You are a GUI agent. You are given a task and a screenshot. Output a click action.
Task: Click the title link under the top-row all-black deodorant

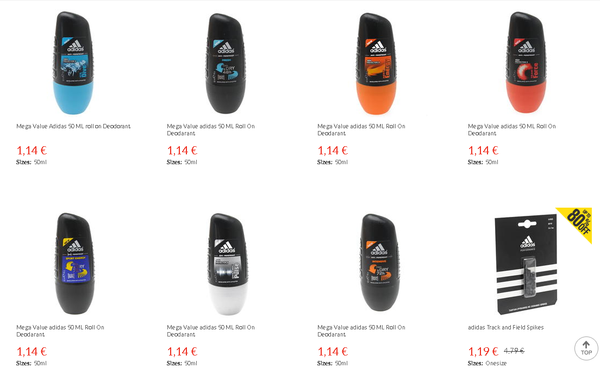click(211, 130)
